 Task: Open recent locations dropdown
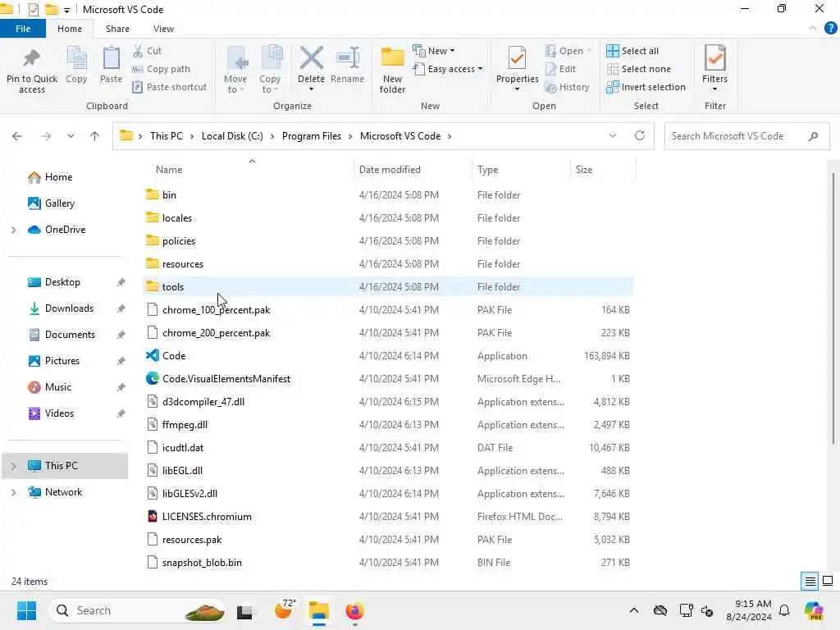71,136
